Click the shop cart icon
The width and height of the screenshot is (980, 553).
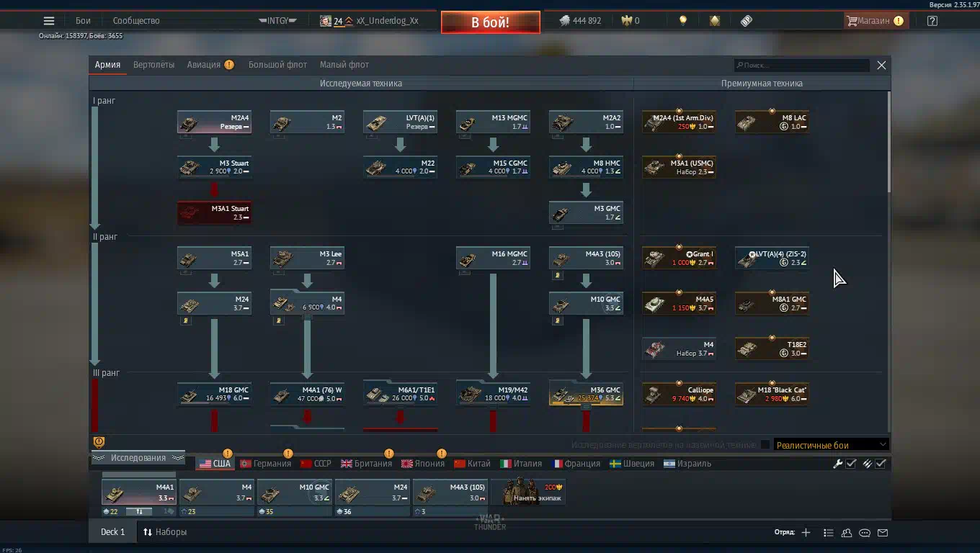point(852,21)
